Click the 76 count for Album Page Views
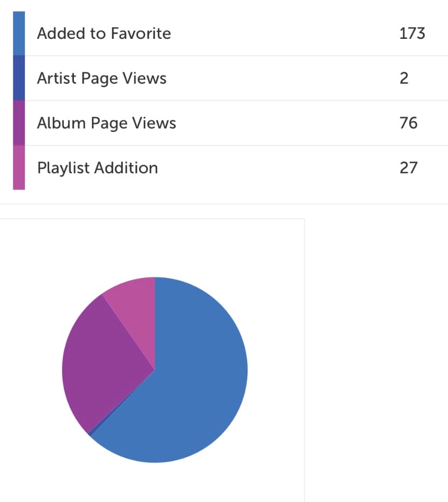 (409, 123)
